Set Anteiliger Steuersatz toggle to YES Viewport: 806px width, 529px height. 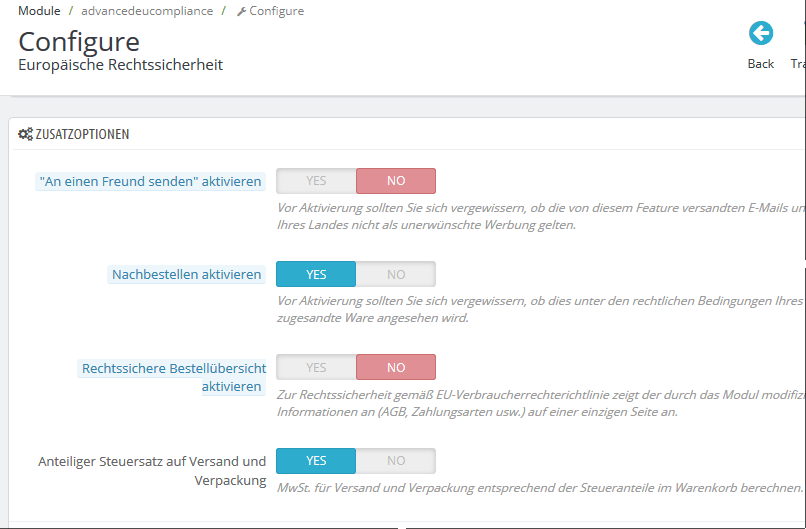tap(316, 461)
